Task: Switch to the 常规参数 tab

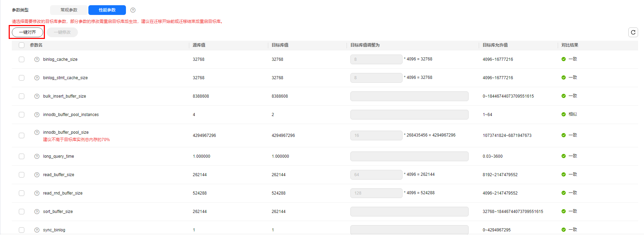Action: click(69, 10)
